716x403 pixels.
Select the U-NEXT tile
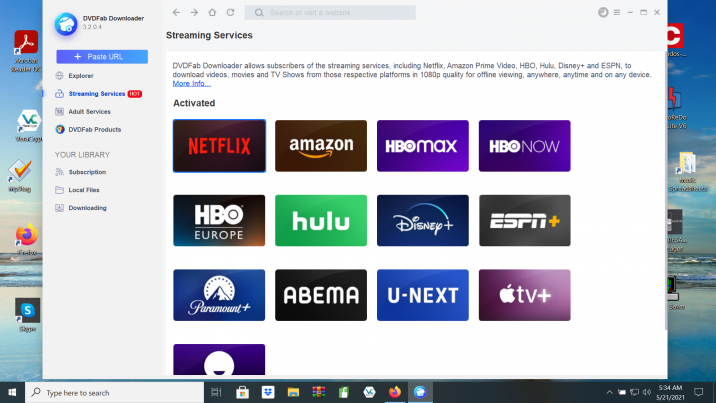tap(423, 295)
